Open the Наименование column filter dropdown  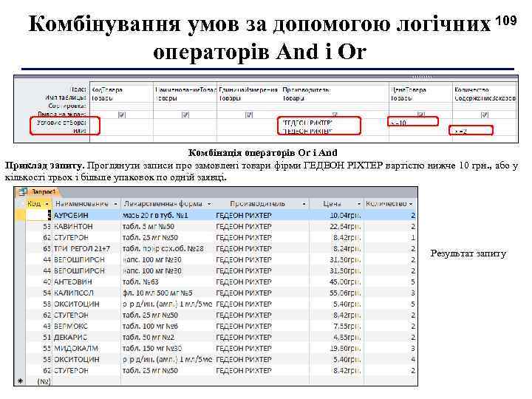tap(116, 204)
